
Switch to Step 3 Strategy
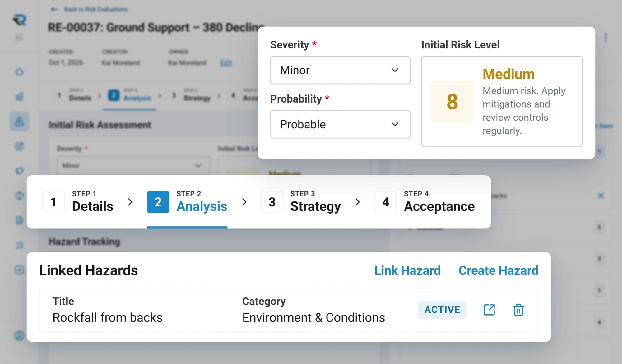click(x=301, y=202)
